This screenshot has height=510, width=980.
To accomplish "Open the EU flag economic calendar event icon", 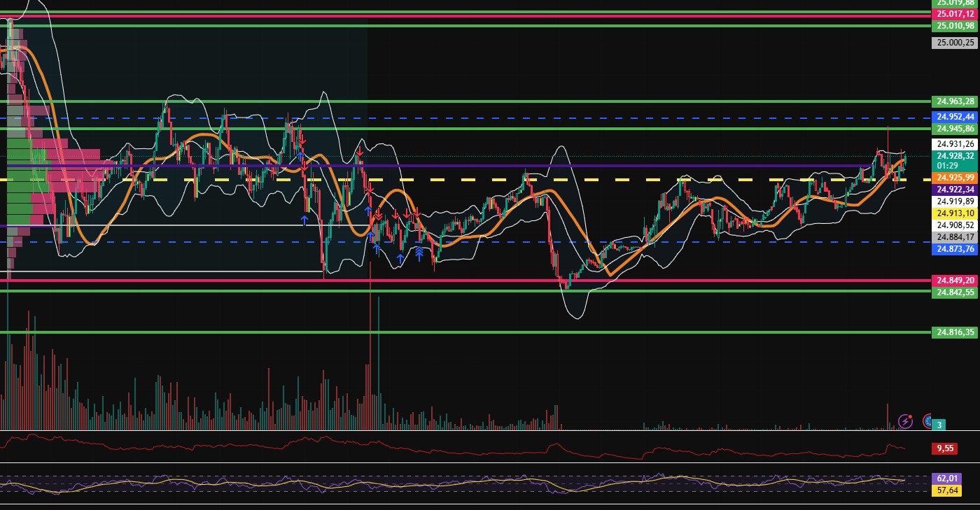I will click(928, 421).
